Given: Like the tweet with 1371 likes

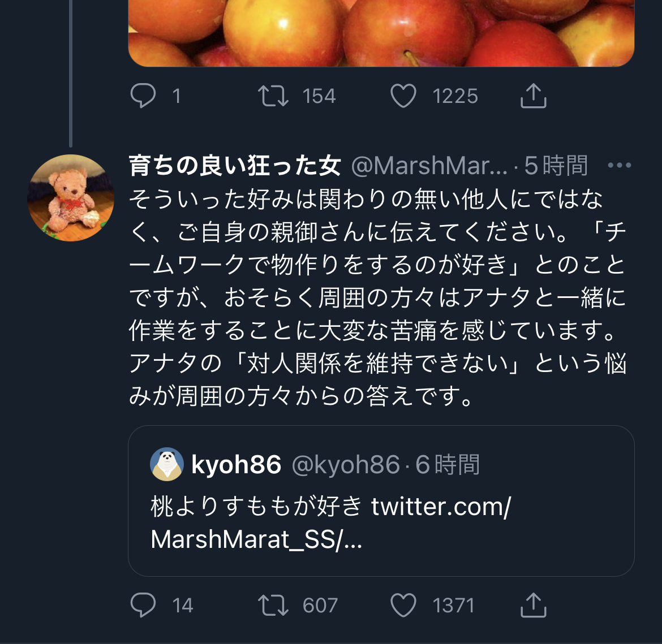Looking at the screenshot, I should (403, 605).
